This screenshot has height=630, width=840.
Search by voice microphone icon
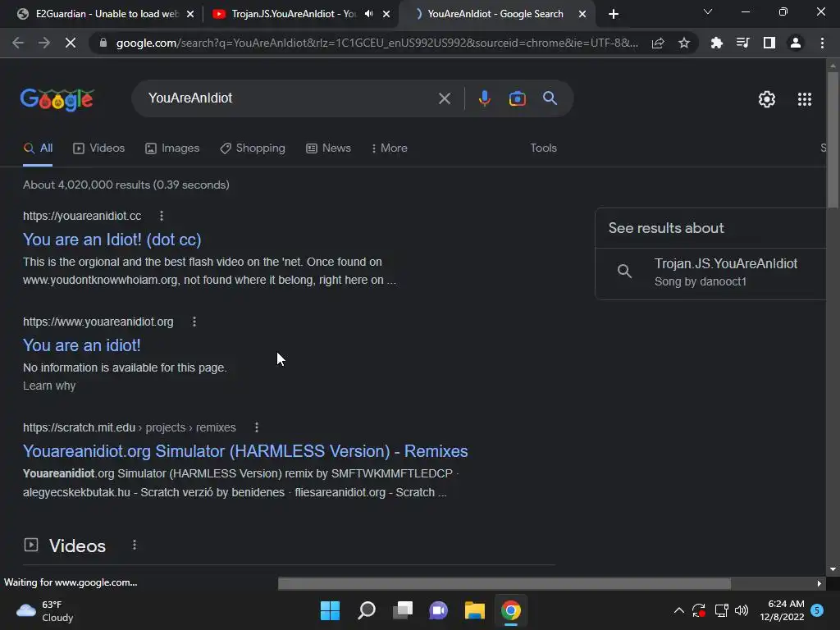[484, 98]
